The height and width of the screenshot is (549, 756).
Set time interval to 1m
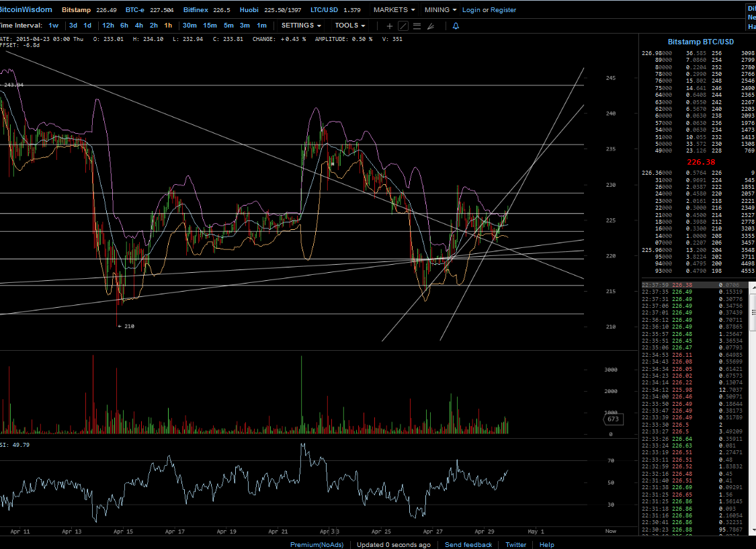click(261, 26)
